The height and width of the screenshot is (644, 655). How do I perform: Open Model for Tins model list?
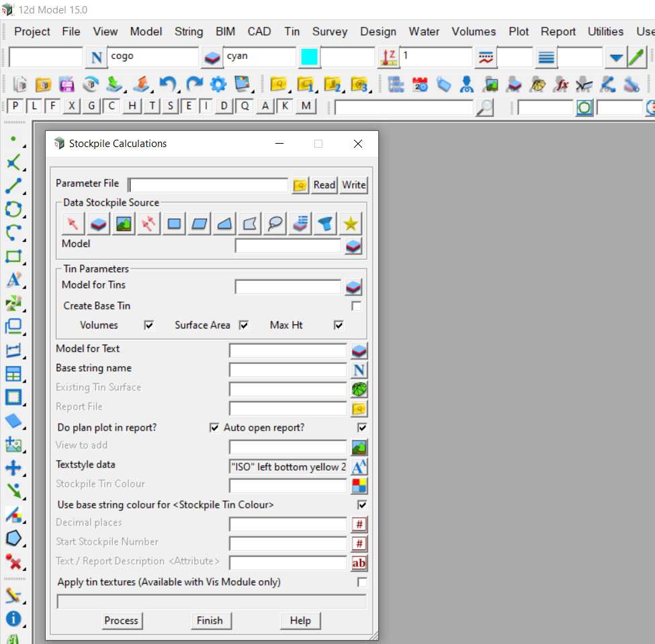point(353,287)
